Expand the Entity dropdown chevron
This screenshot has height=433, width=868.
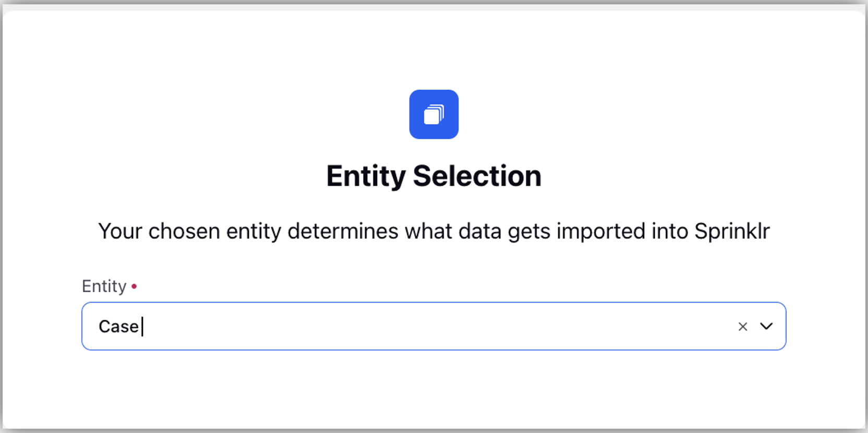(x=766, y=327)
